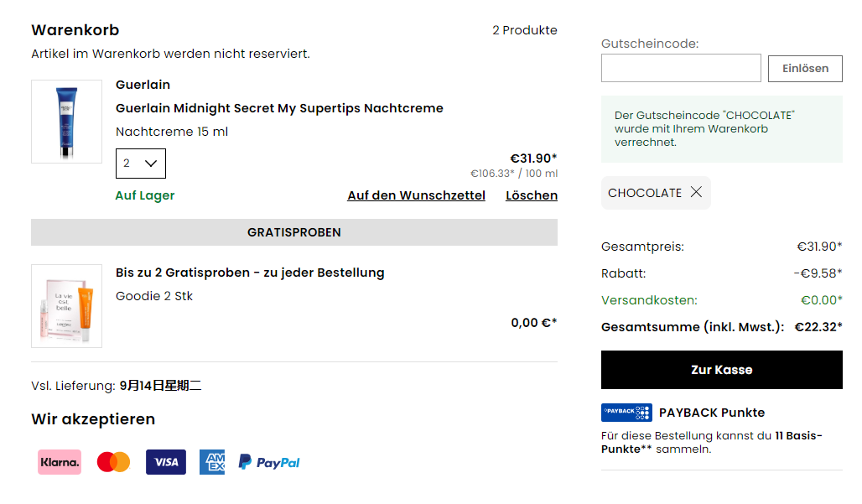Proceed with the Zur Kasse button
The image size is (862, 504).
click(721, 370)
